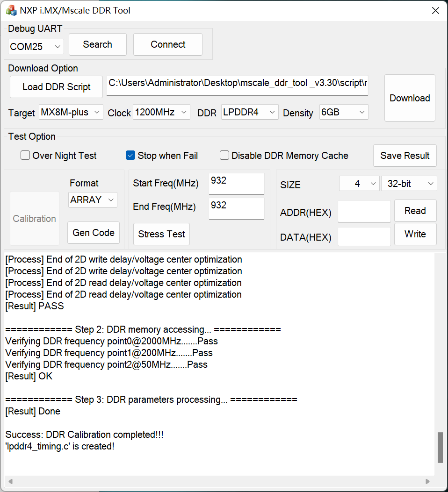Viewport: 448px width, 492px height.
Task: Open the Target MX8M-plus dropdown
Action: pos(71,112)
